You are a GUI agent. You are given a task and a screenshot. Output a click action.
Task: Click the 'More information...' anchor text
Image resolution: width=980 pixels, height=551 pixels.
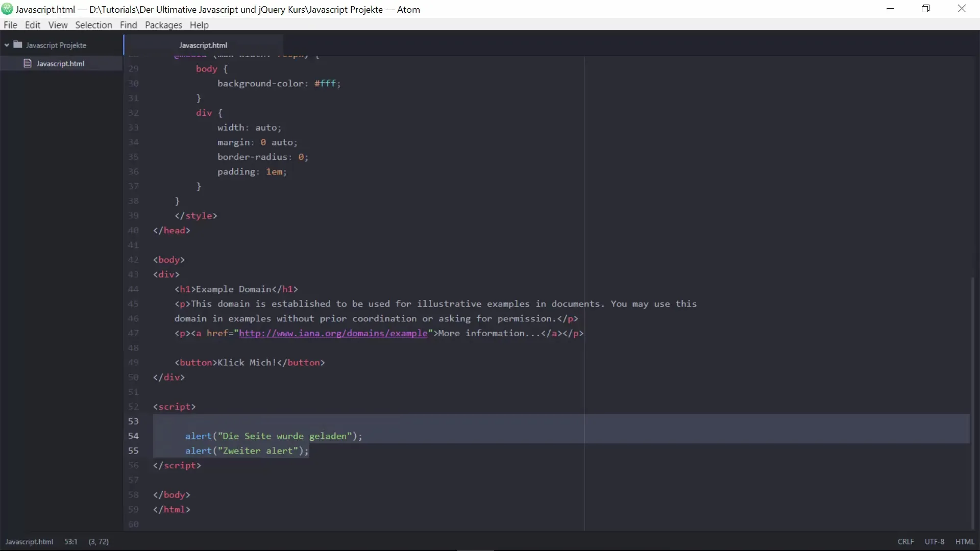(489, 333)
